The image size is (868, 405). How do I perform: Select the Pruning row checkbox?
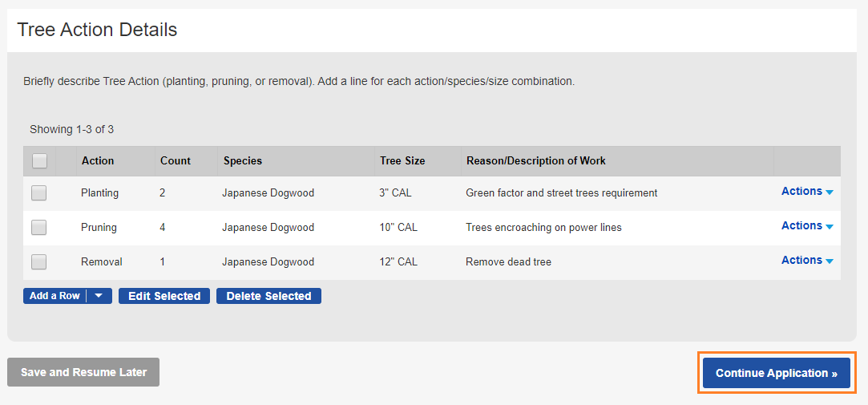(39, 228)
